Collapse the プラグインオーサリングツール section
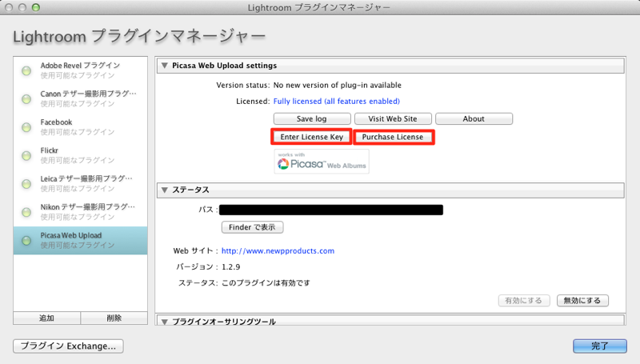This screenshot has height=364, width=640. (x=165, y=322)
